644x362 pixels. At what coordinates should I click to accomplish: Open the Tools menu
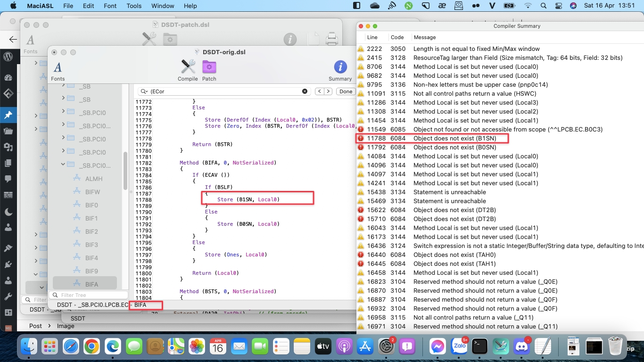click(134, 6)
